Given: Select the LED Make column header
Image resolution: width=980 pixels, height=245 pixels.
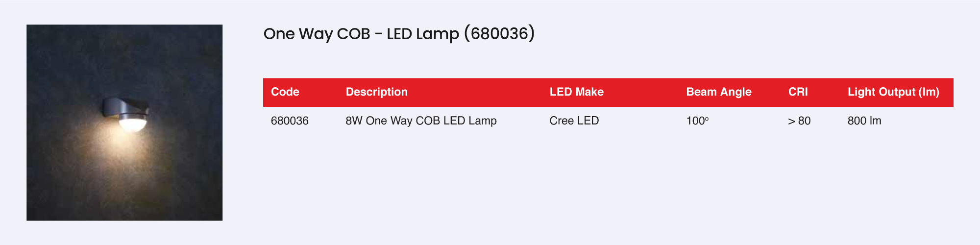Looking at the screenshot, I should click(x=576, y=92).
